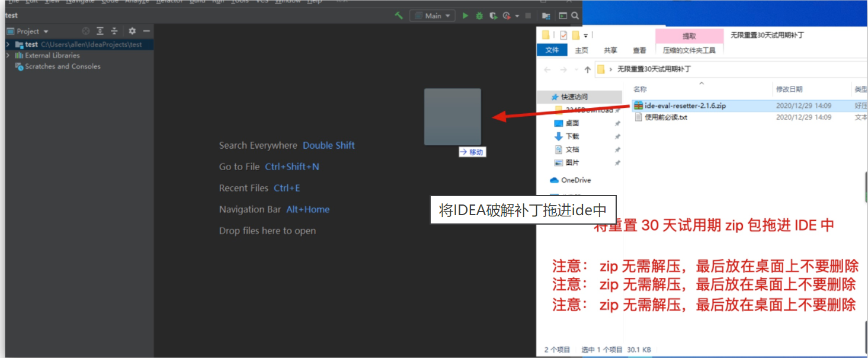Image resolution: width=868 pixels, height=358 pixels.
Task: Open Project panel gear options
Action: pyautogui.click(x=132, y=31)
